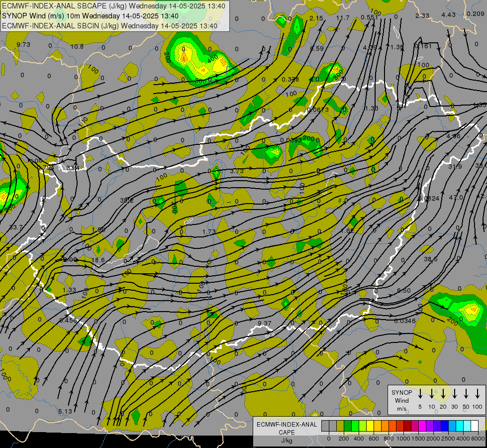Click the 20 m/s wind arrow in legend
This screenshot has width=487, height=448.
point(443,394)
